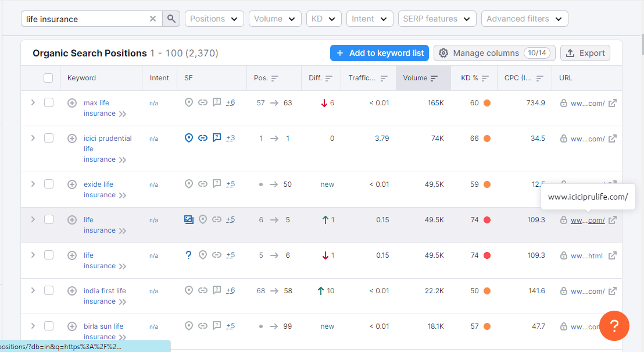Add india first life insurance via plus icon
The width and height of the screenshot is (644, 352).
point(72,291)
